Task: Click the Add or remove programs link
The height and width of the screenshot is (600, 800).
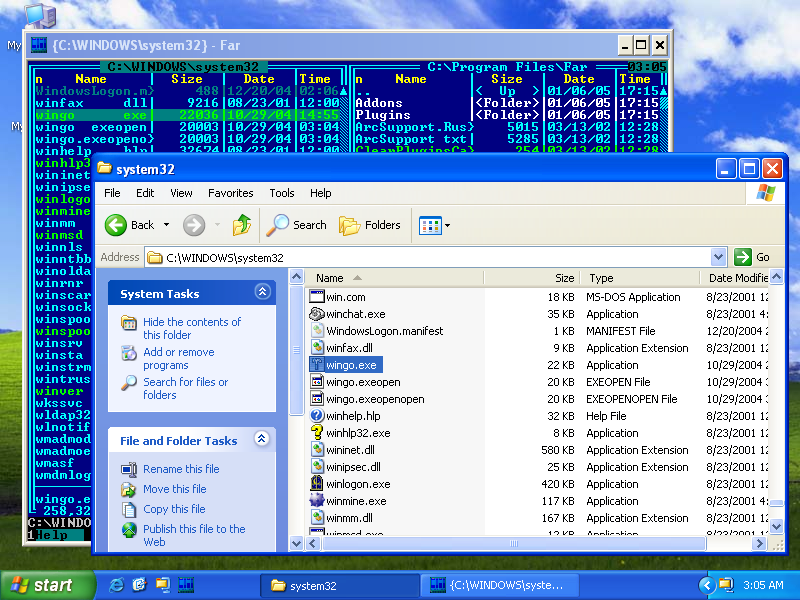Action: pyautogui.click(x=179, y=359)
